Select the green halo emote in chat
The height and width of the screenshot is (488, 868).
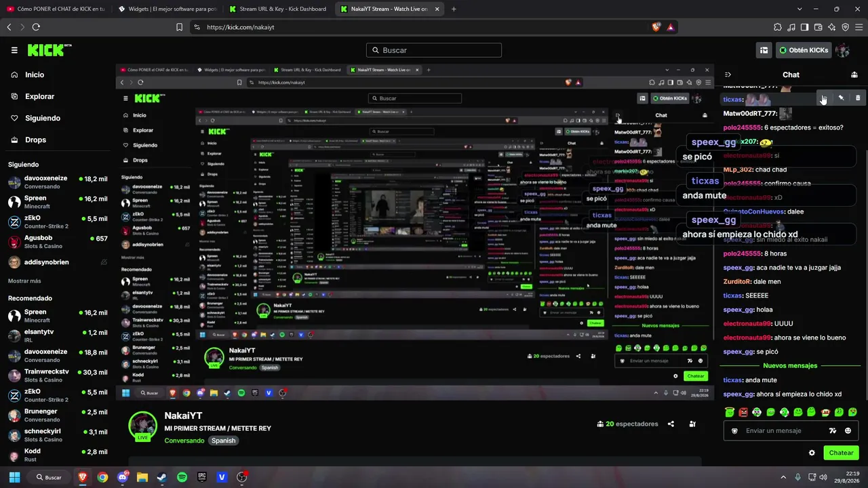point(730,412)
